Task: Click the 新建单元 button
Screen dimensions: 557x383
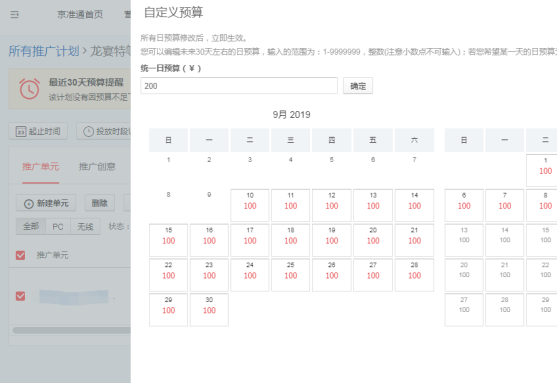Action: click(46, 203)
